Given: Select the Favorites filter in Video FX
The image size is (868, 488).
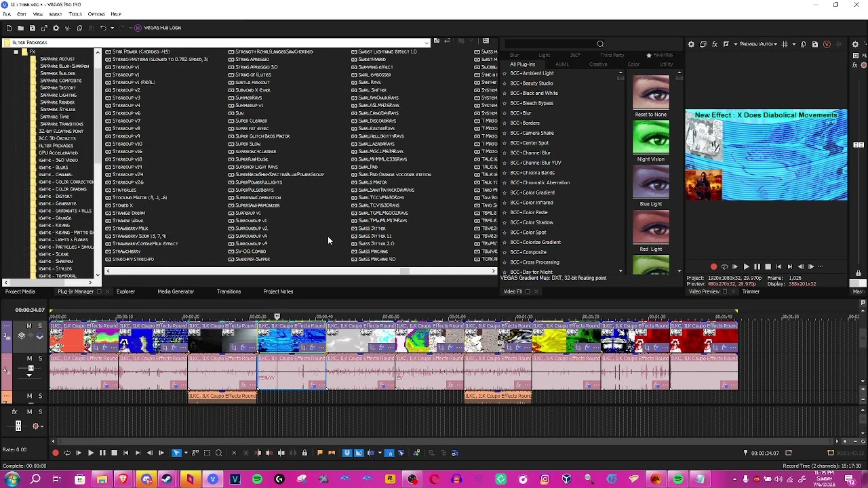Looking at the screenshot, I should [x=660, y=55].
